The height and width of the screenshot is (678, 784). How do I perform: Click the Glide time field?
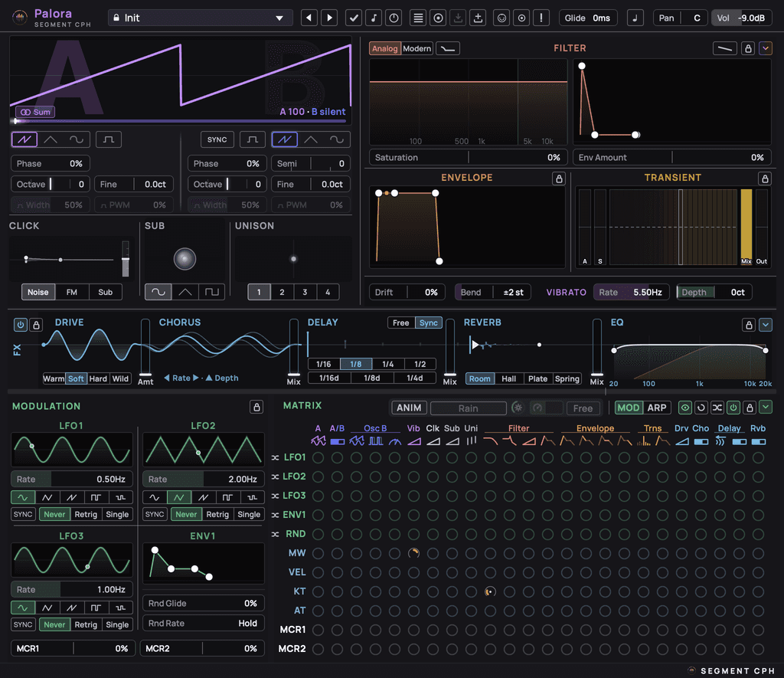click(x=587, y=18)
